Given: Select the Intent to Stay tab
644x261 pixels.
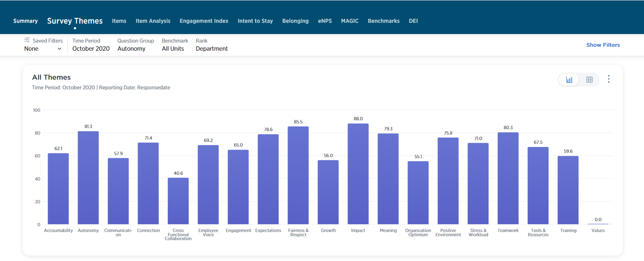Looking at the screenshot, I should [255, 21].
